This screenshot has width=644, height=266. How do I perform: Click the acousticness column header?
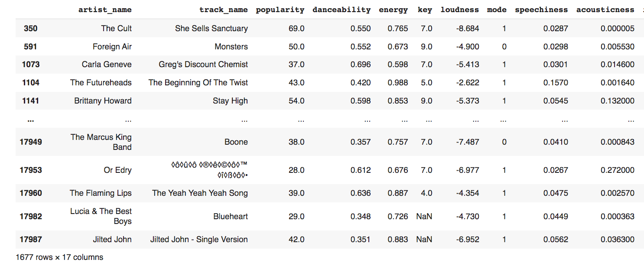pos(605,10)
